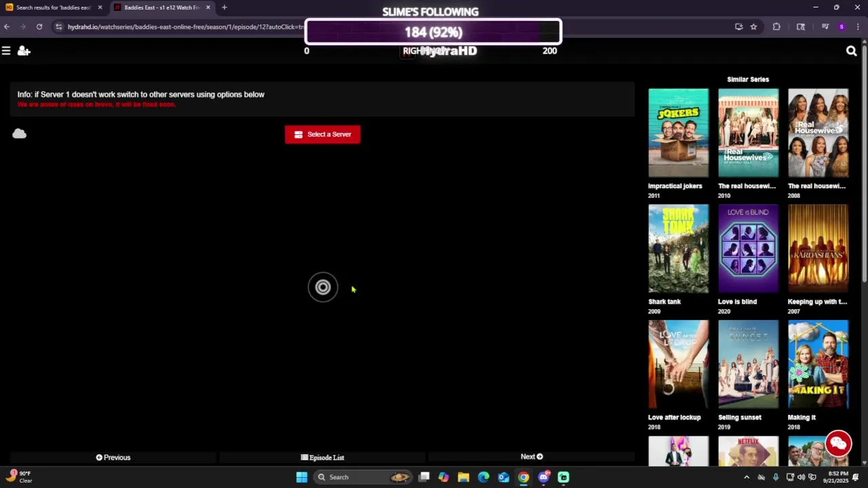868x488 pixels.
Task: Show hidden system tray icons
Action: (747, 477)
